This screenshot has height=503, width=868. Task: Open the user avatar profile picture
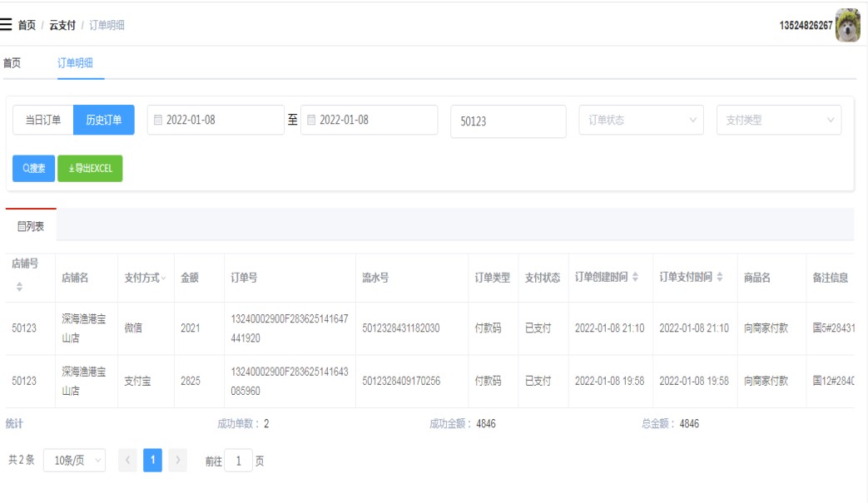tap(847, 25)
